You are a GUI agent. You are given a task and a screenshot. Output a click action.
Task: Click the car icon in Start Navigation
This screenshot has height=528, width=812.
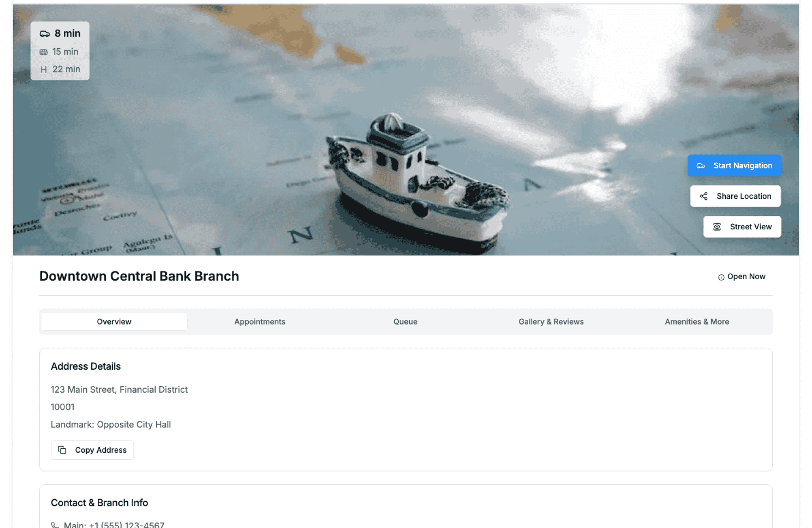[x=701, y=166]
